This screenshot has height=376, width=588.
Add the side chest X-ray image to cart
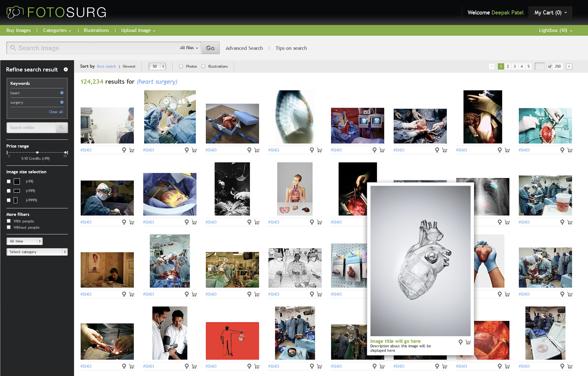319,150
